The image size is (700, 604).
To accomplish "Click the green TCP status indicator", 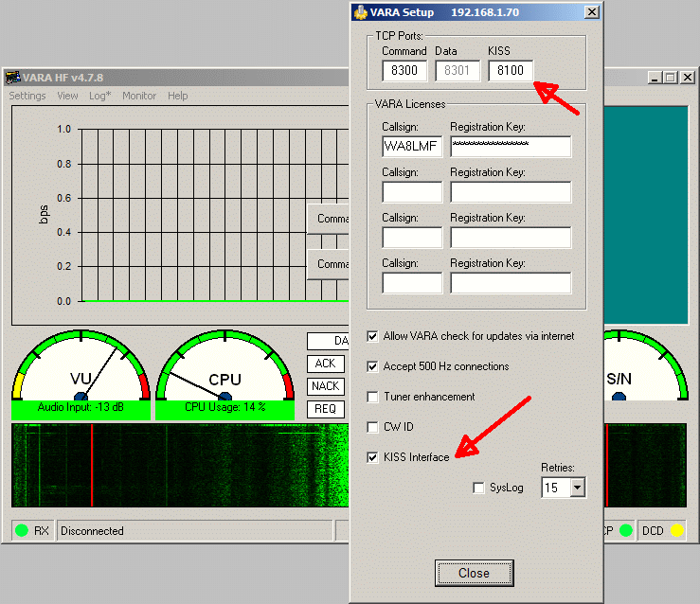I will [625, 531].
